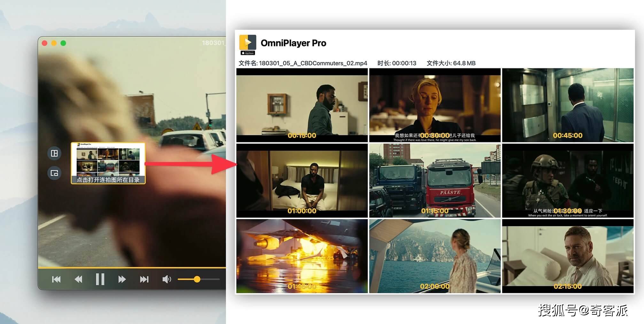644x324 pixels.
Task: Click the rewind button
Action: pos(78,279)
